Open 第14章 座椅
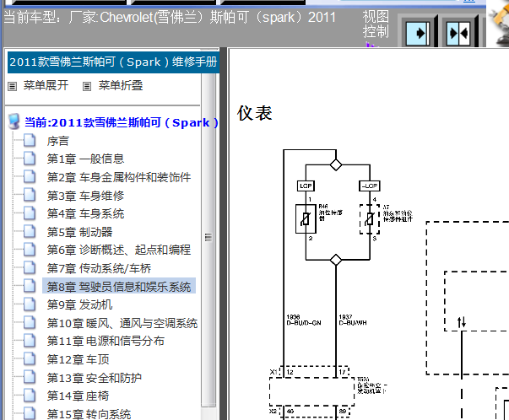The height and width of the screenshot is (420, 509). pos(78,396)
